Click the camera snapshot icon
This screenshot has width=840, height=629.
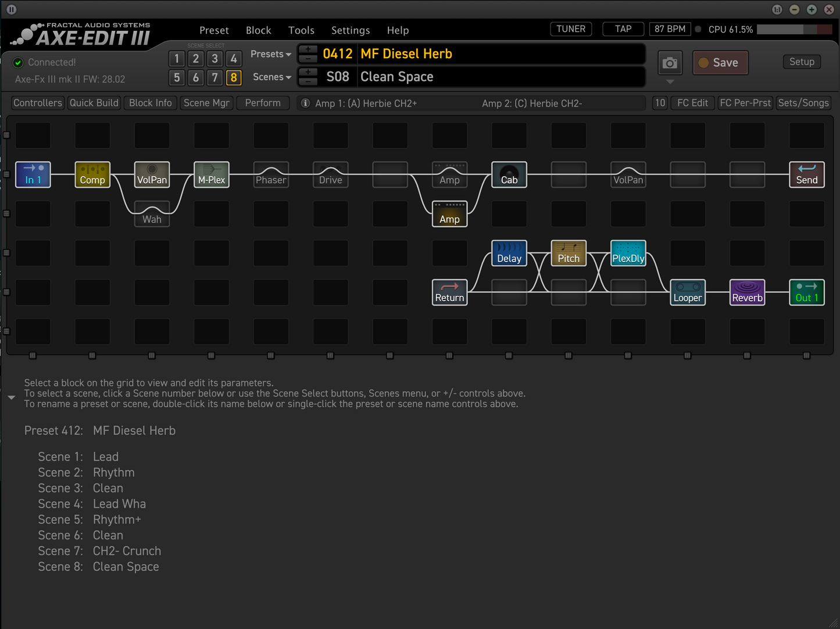pyautogui.click(x=670, y=63)
